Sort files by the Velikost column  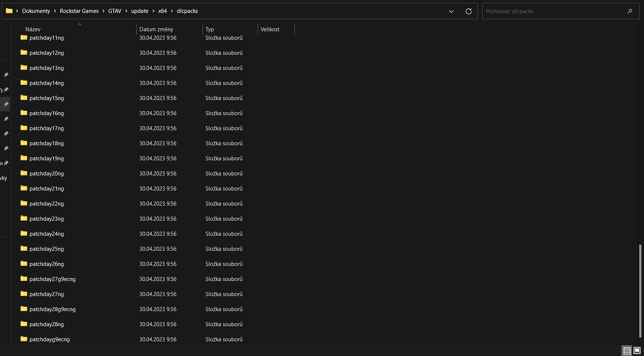click(270, 29)
